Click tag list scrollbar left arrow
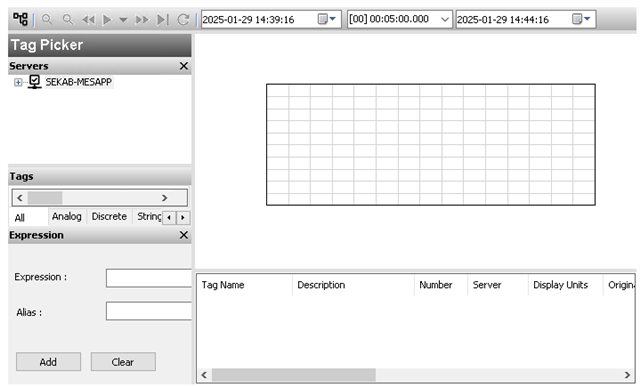 (x=204, y=375)
